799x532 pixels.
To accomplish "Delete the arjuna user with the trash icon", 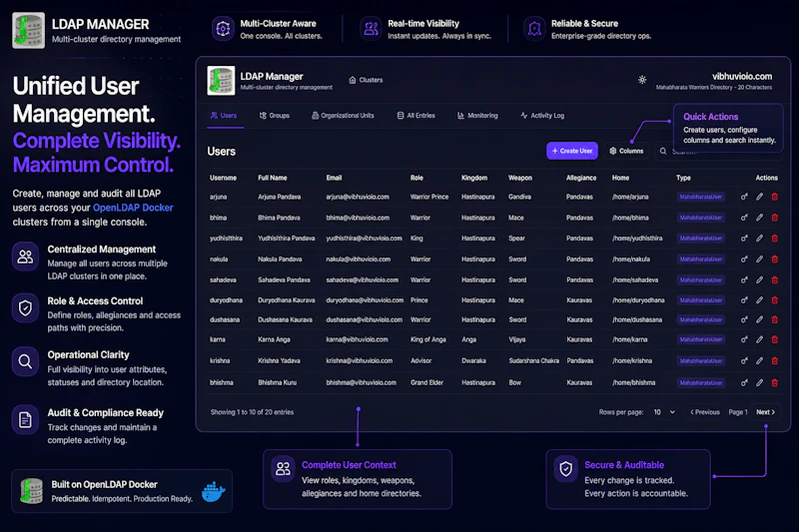I will 775,197.
